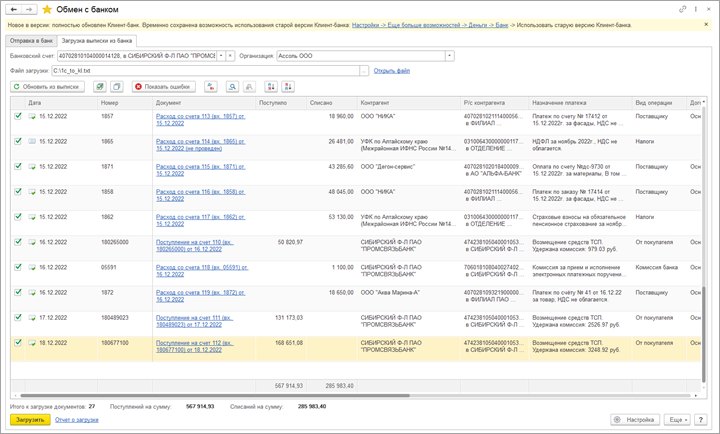Navigate back with the left arrow
The image size is (720, 434).
(x=13, y=9)
